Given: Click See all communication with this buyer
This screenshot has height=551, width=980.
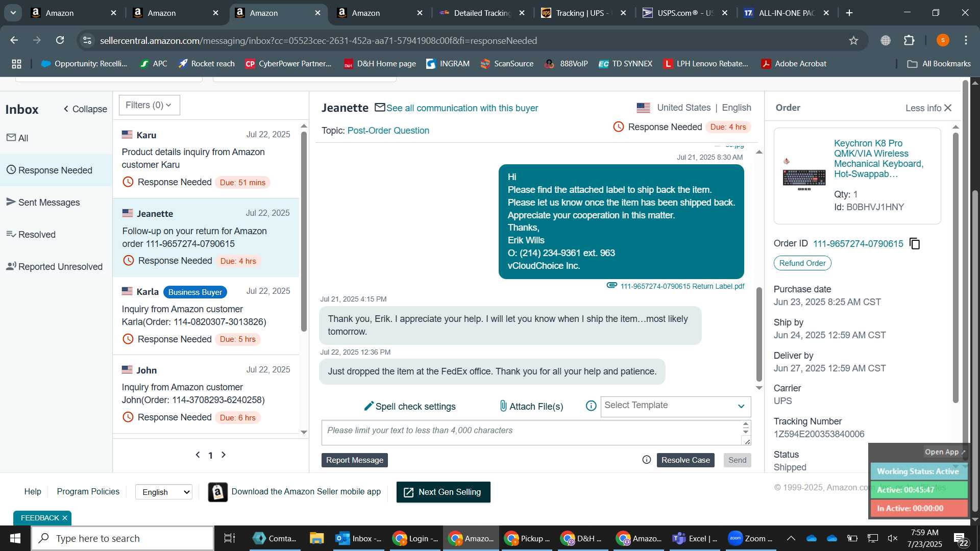Looking at the screenshot, I should [462, 108].
